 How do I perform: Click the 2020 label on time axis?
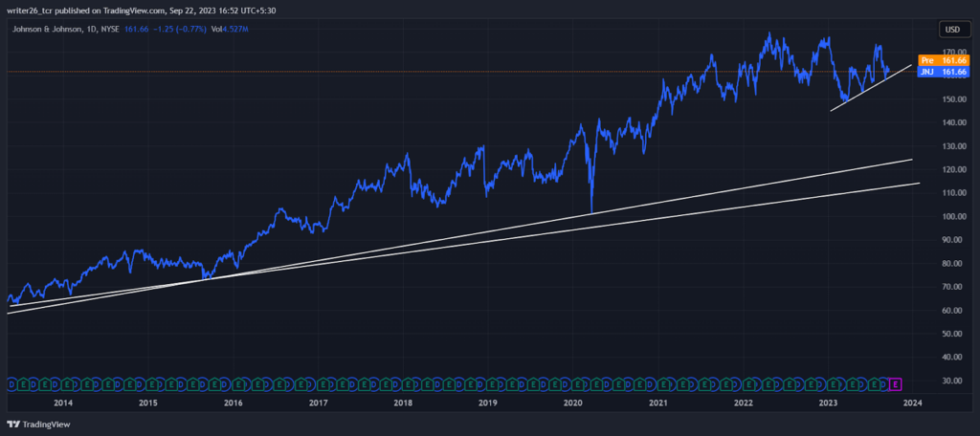pyautogui.click(x=573, y=403)
